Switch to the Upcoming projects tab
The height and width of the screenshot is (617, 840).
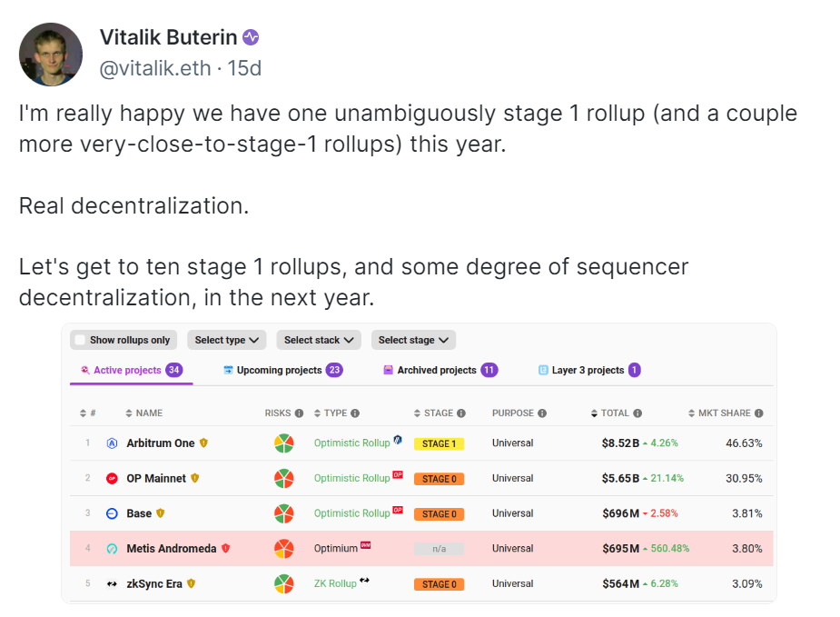[x=282, y=370]
